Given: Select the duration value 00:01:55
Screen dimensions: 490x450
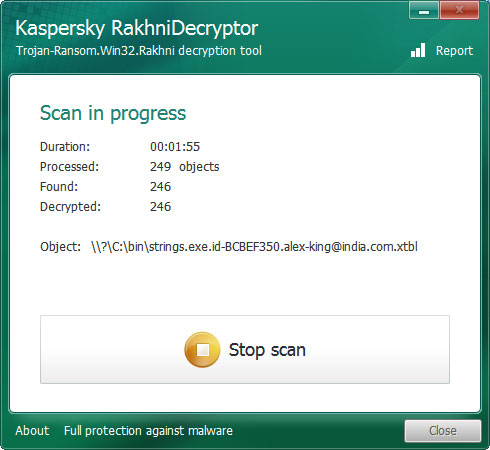Looking at the screenshot, I should (x=175, y=147).
